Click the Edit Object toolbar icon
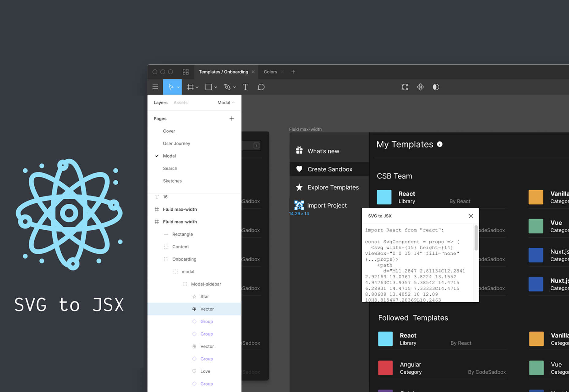Screen dimensions: 569x392 pyautogui.click(x=405, y=87)
